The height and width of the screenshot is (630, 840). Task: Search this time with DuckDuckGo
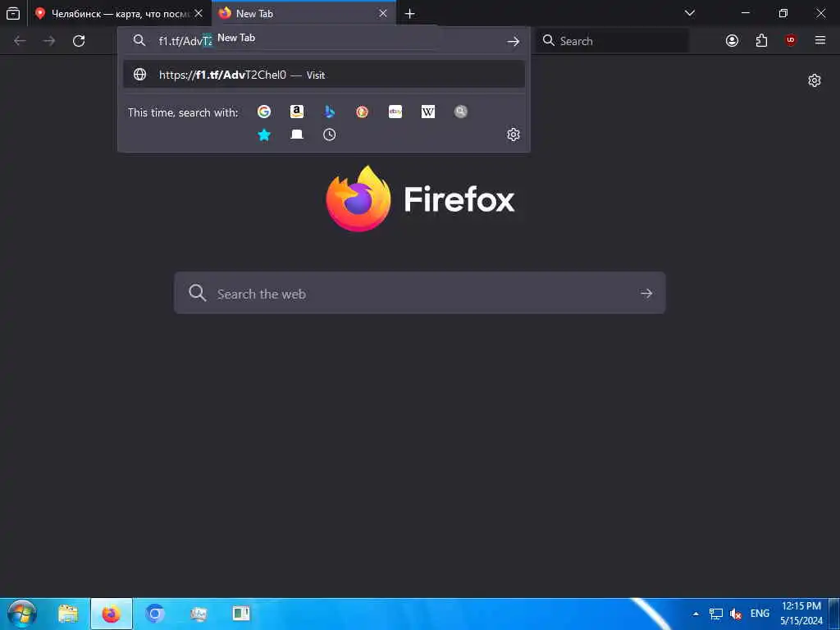pyautogui.click(x=362, y=112)
